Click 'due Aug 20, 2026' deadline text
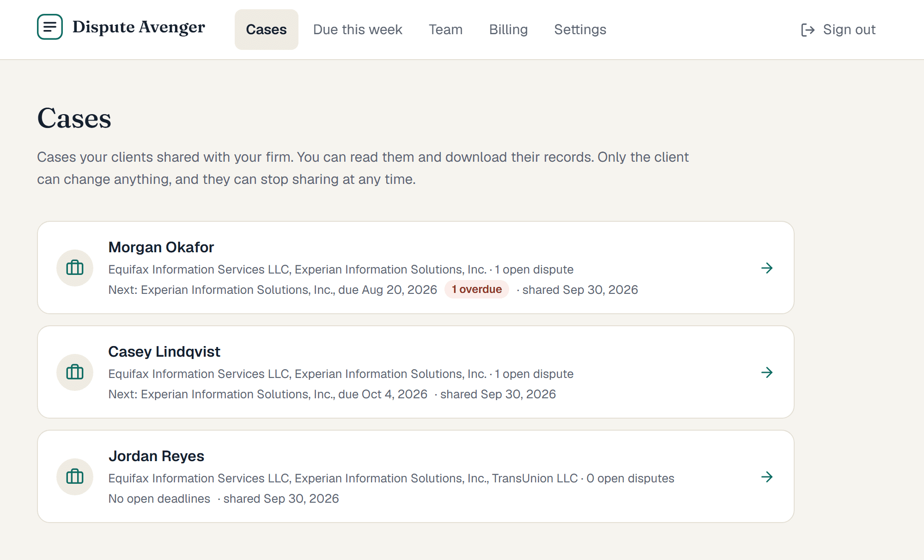 387,290
